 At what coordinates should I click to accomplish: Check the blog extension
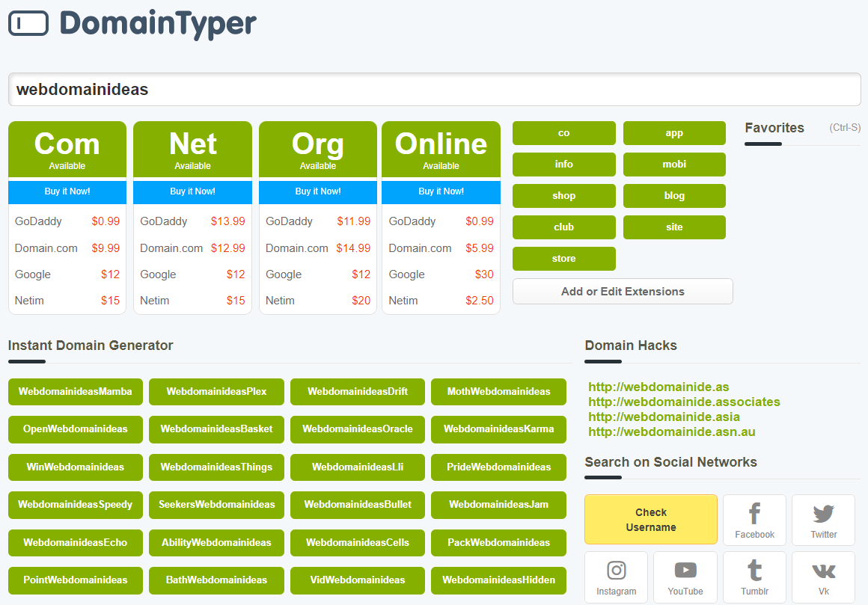pos(674,196)
